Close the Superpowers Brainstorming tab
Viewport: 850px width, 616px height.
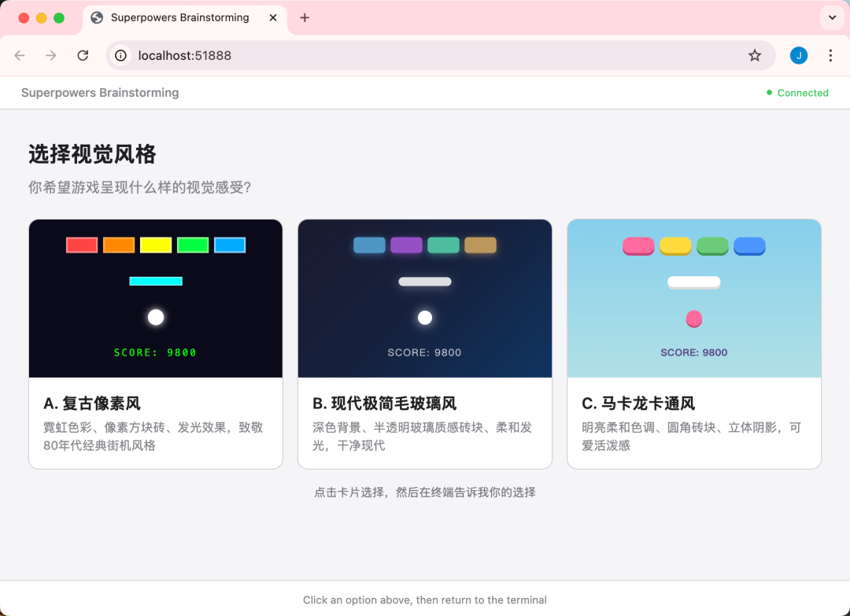tap(273, 17)
